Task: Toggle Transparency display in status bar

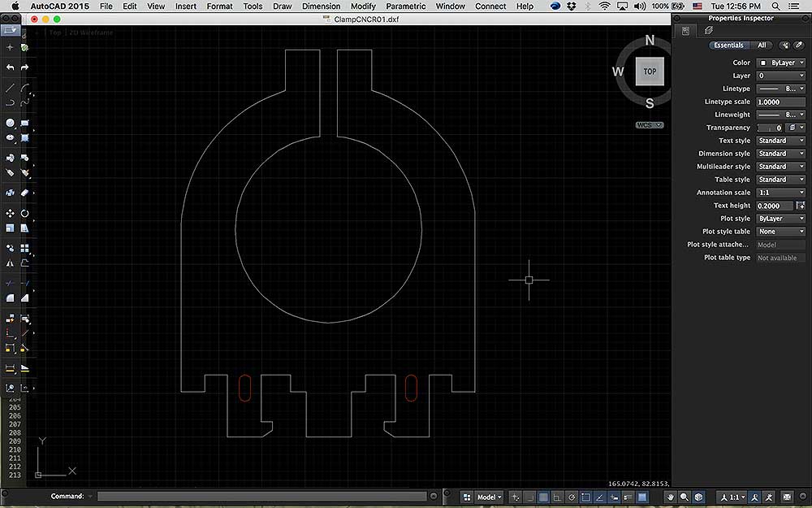Action: 642,497
